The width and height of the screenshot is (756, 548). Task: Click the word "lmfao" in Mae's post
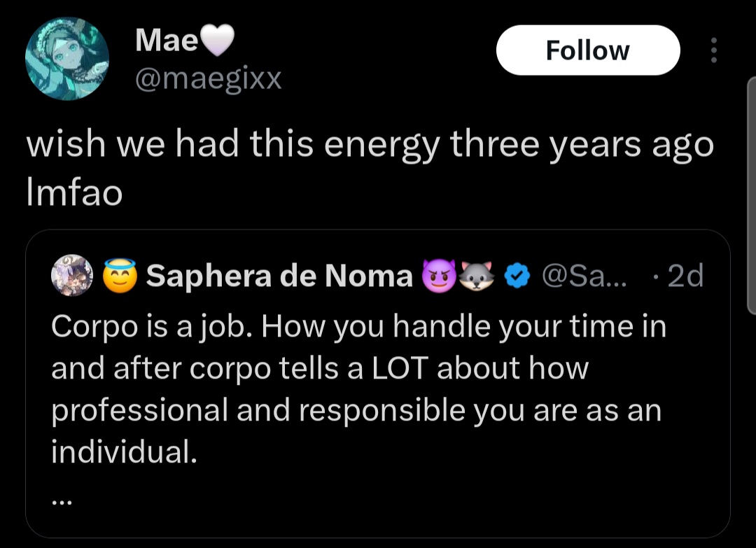click(x=74, y=192)
